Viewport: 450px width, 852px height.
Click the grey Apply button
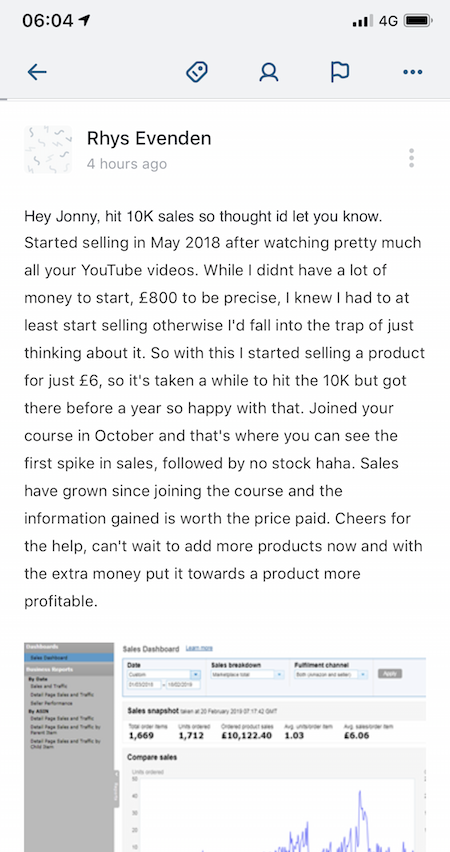click(390, 674)
